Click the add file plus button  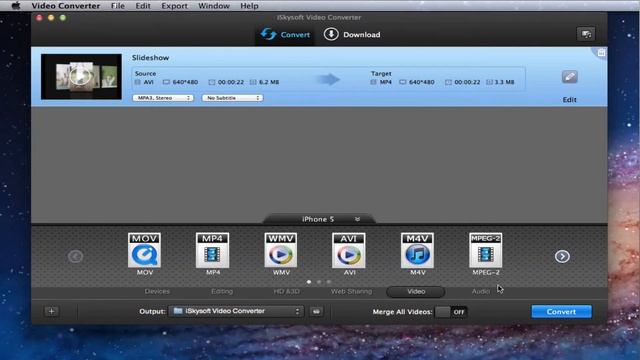click(51, 311)
